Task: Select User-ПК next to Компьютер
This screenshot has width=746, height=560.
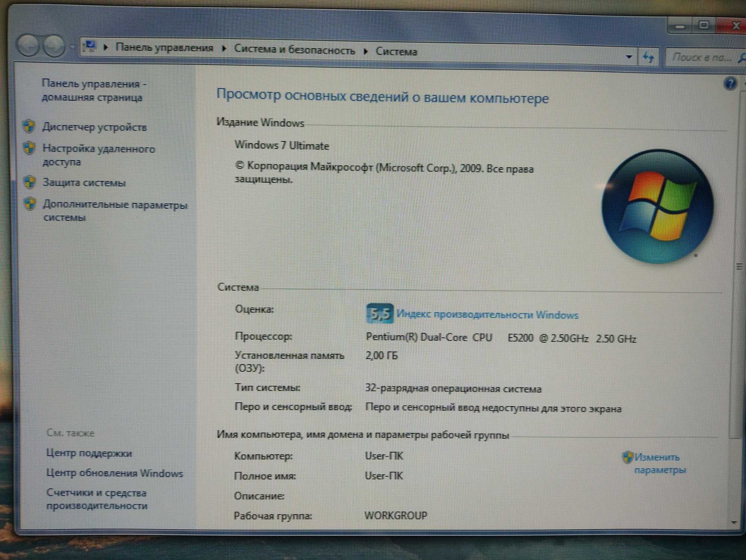Action: point(384,456)
